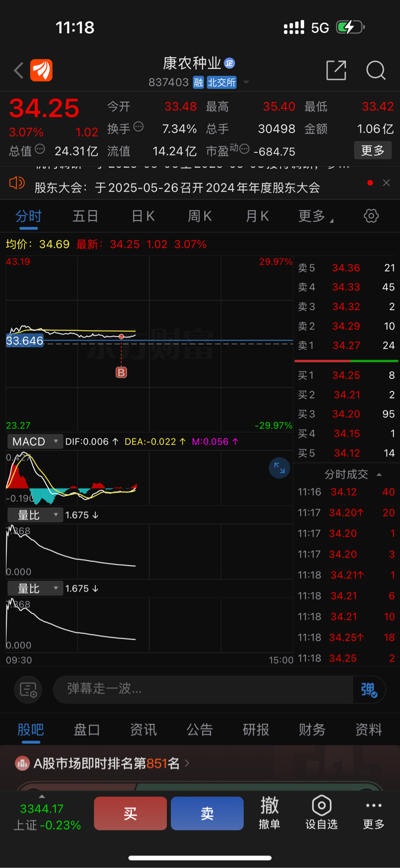The width and height of the screenshot is (400, 868).
Task: Select 买1 price 34.25
Action: pos(346,375)
